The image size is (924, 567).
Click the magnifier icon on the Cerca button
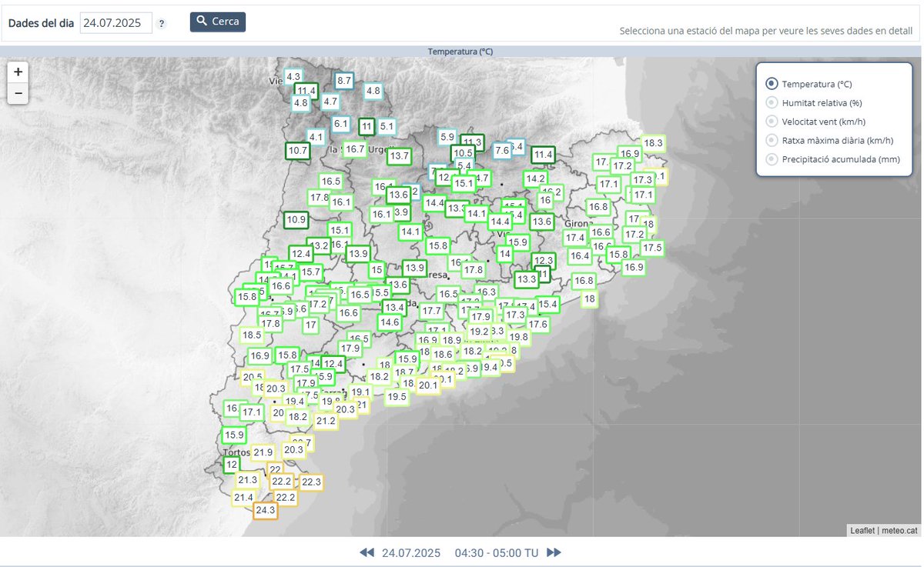click(x=202, y=22)
